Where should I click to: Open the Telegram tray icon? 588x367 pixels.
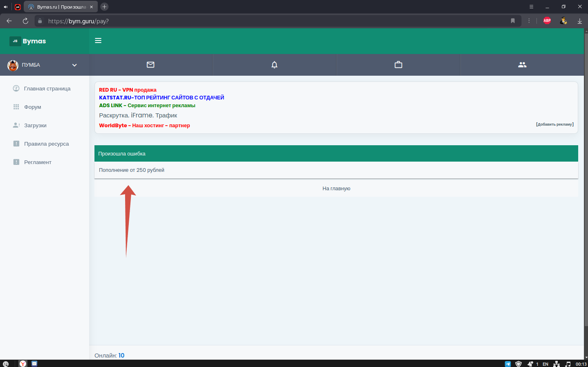[508, 364]
